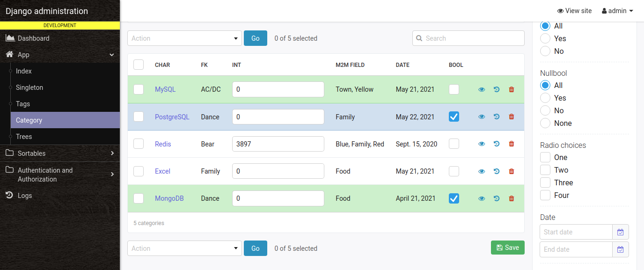The image size is (644, 270).
Task: Open the End date calendar picker
Action: [621, 249]
